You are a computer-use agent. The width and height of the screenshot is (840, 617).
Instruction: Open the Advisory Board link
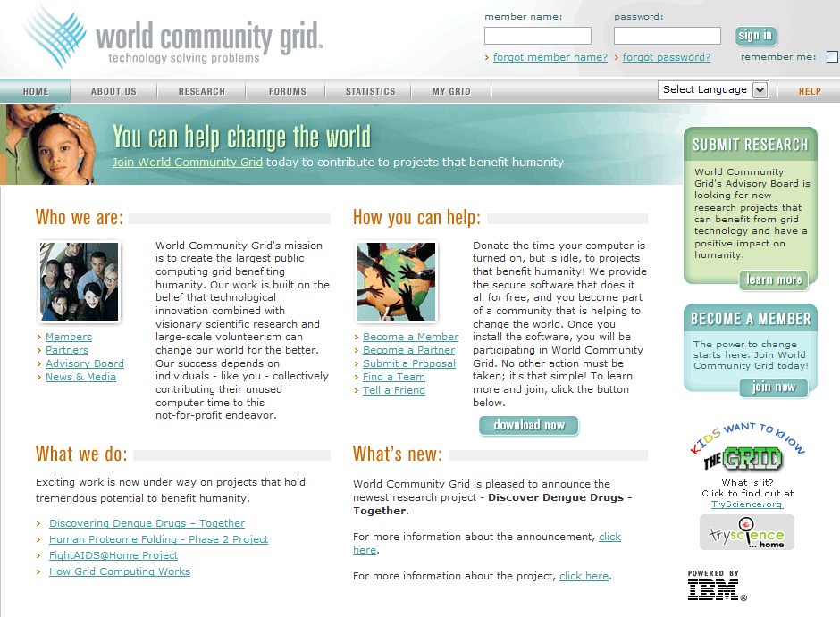tap(85, 363)
